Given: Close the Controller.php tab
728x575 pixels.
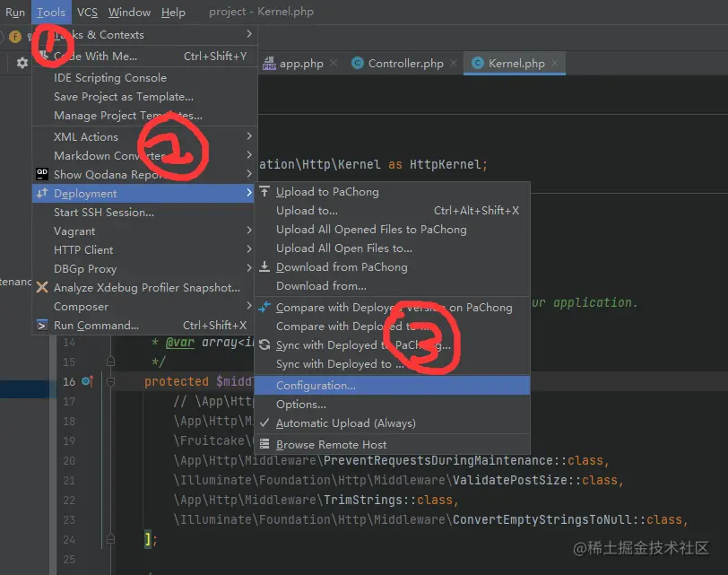Looking at the screenshot, I should 454,63.
